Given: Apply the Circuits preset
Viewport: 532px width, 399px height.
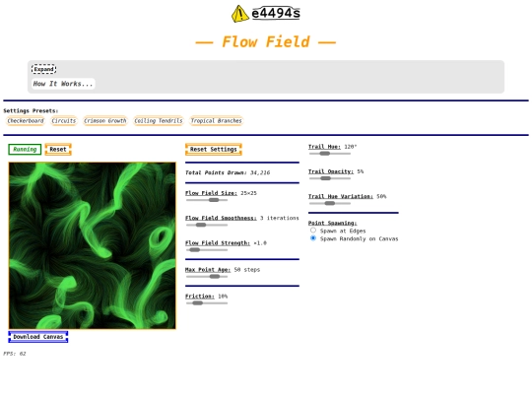Looking at the screenshot, I should [x=64, y=121].
